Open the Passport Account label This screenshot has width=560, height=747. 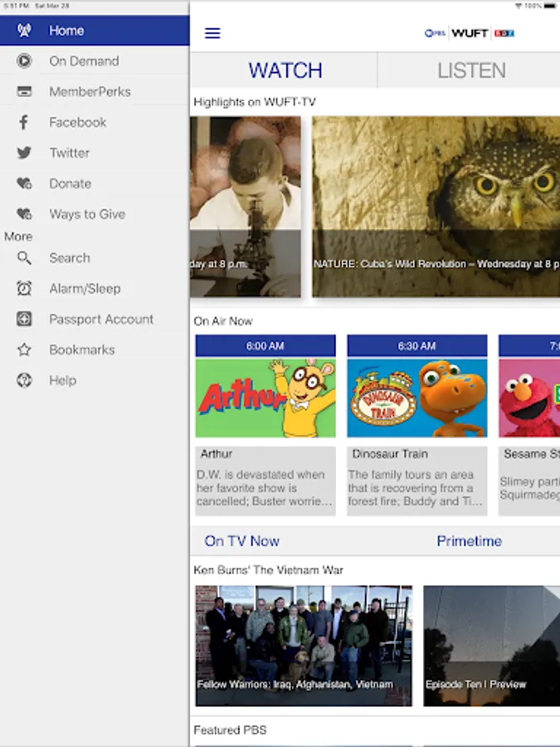point(101,320)
